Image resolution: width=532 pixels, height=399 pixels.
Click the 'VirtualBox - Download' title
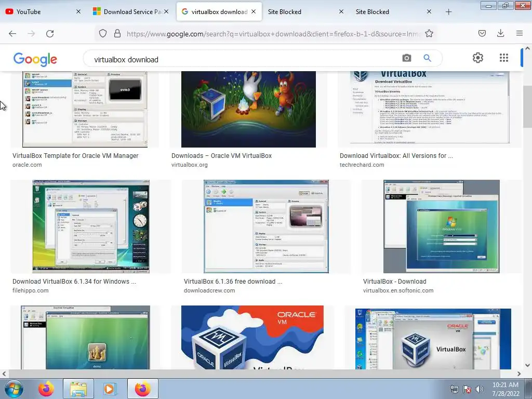pyautogui.click(x=395, y=281)
